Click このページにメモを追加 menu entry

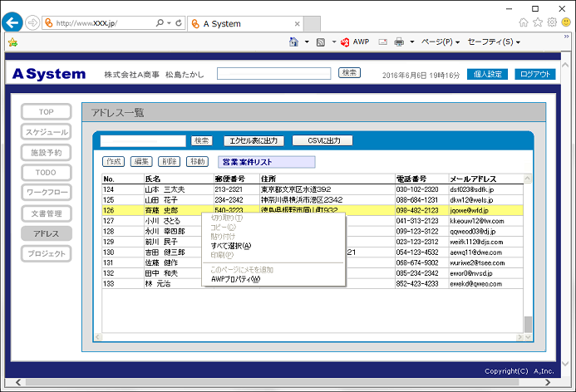[x=242, y=270]
